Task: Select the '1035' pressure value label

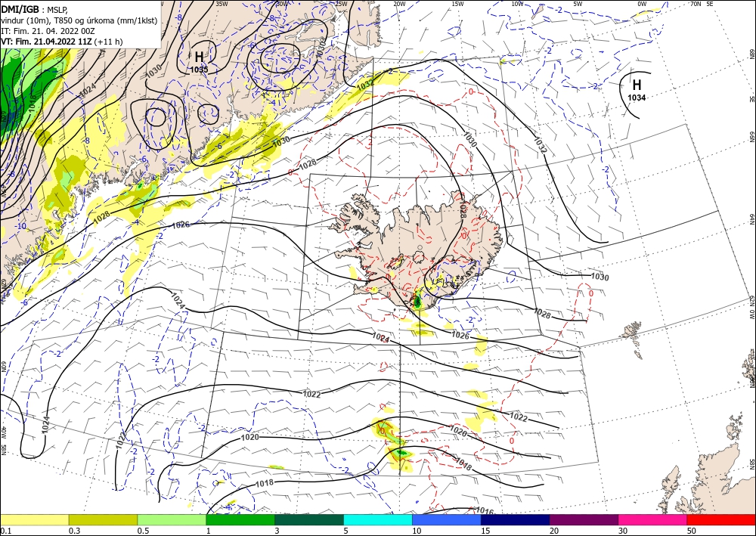Action: coord(199,70)
